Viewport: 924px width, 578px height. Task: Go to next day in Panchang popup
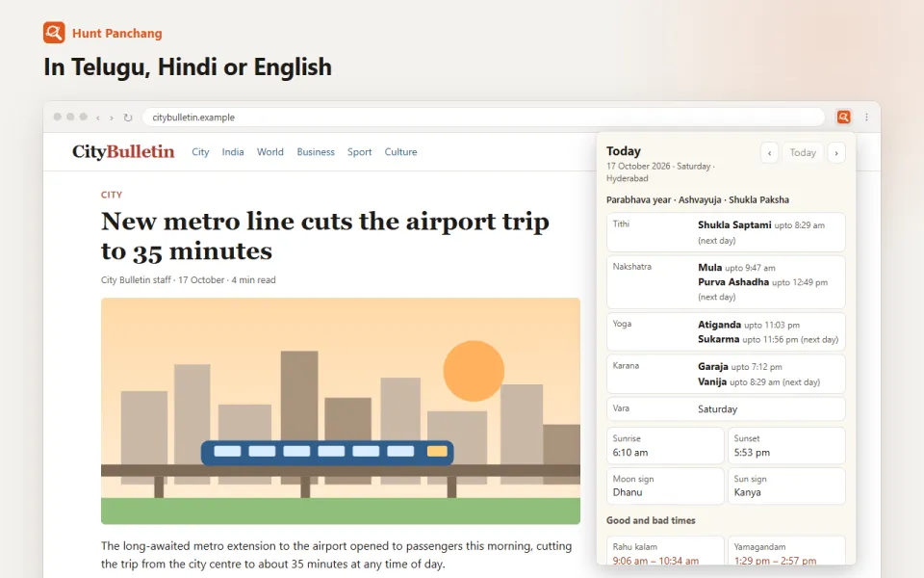click(836, 153)
